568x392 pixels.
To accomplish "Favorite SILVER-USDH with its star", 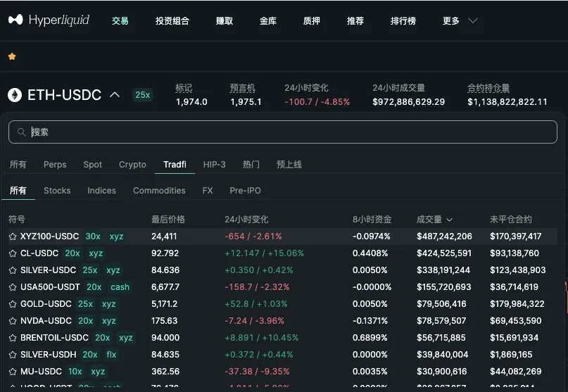I will pyautogui.click(x=13, y=355).
